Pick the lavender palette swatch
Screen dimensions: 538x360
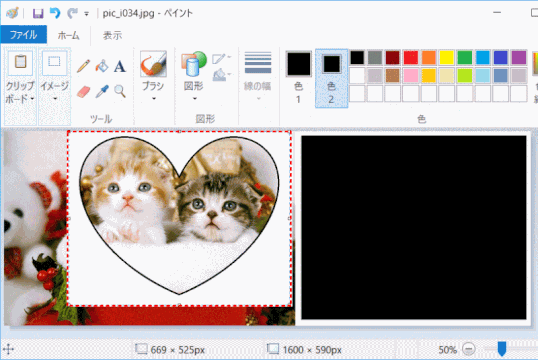click(519, 76)
